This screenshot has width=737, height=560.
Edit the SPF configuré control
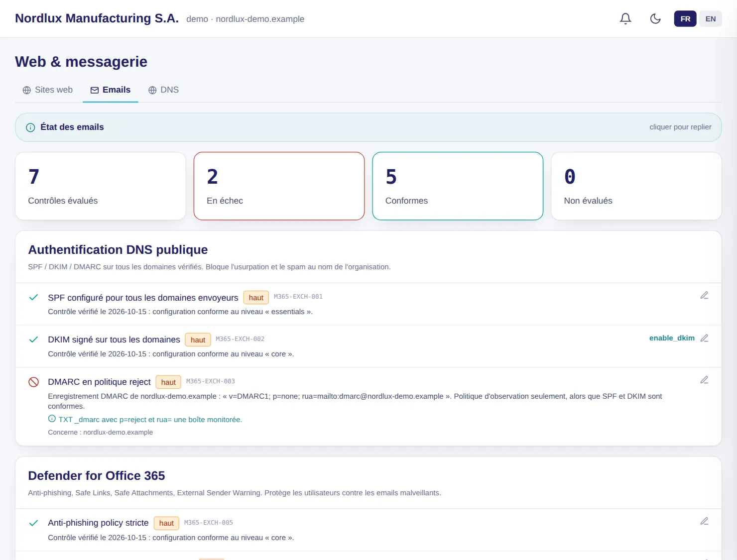[704, 296]
